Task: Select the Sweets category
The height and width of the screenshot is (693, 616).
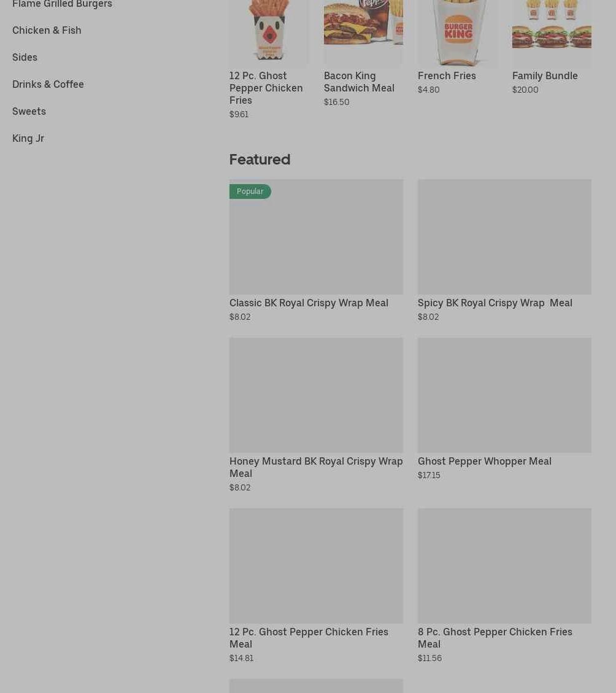Action: coord(29,111)
